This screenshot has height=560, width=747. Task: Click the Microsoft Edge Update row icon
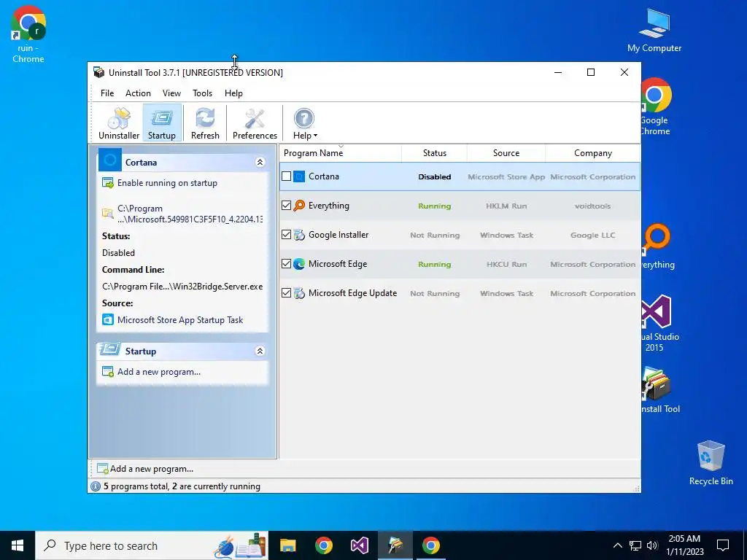click(299, 293)
